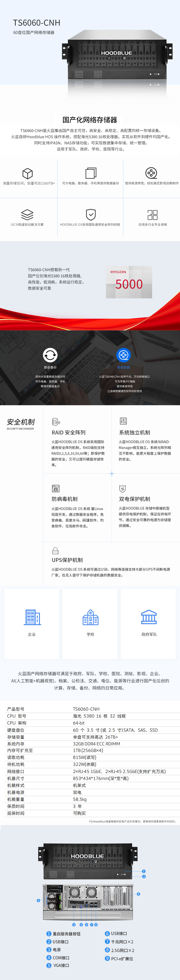Click the outlined film reel icon for high-speed bandwidth
Viewport: 180px width, 980px height.
(x=151, y=173)
